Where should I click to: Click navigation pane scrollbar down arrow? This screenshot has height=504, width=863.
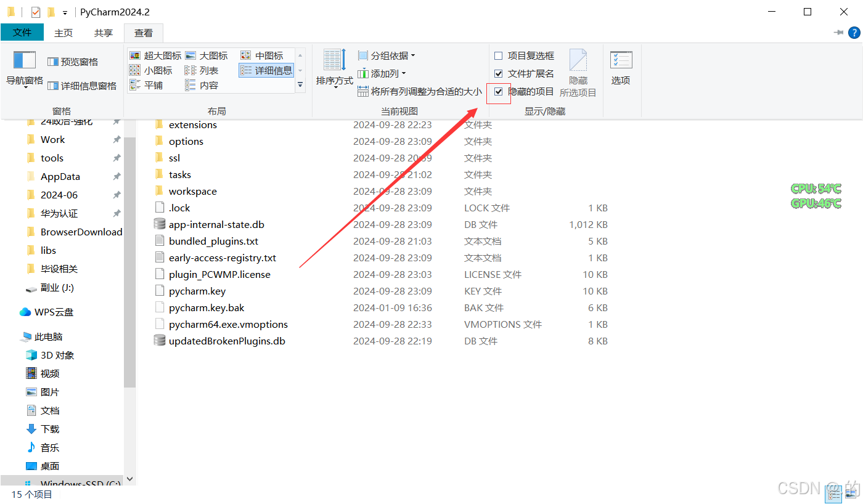click(129, 479)
